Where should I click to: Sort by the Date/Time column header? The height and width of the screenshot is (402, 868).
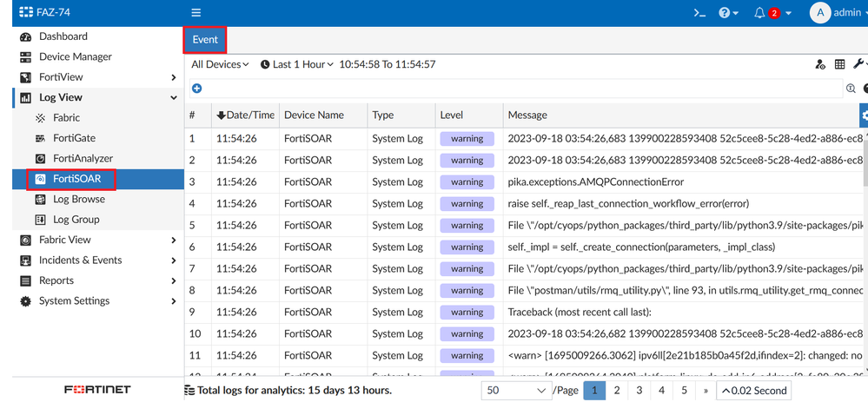tap(245, 115)
